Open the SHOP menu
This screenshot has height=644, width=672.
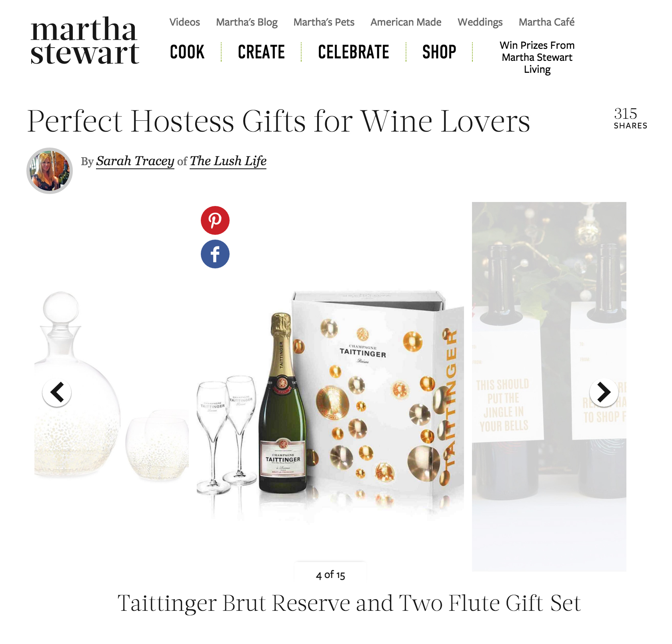(x=439, y=52)
